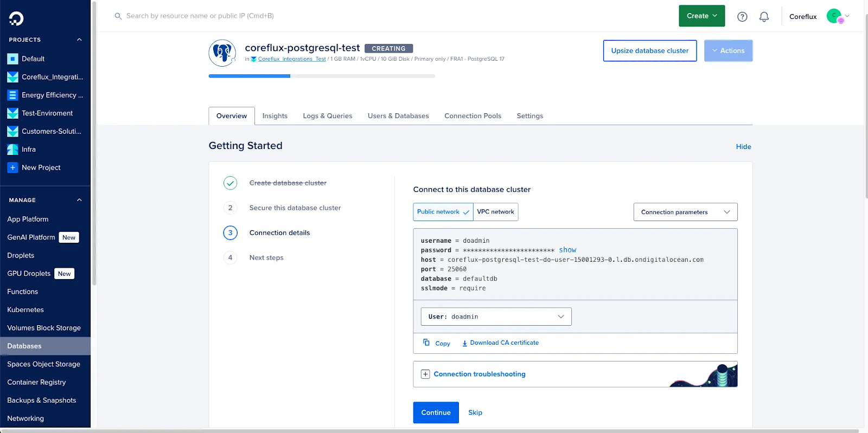The height and width of the screenshot is (433, 868).
Task: Open the Coreflux_Integrations_Test project link
Action: [292, 59]
